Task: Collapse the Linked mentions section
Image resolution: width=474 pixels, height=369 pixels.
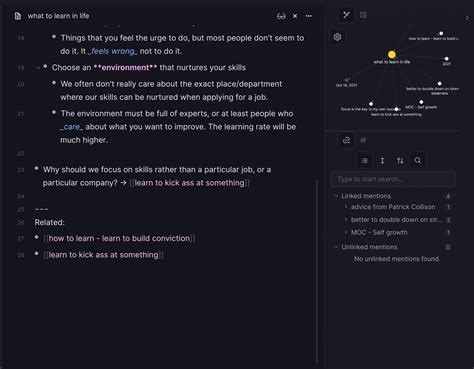Action: tap(336, 196)
